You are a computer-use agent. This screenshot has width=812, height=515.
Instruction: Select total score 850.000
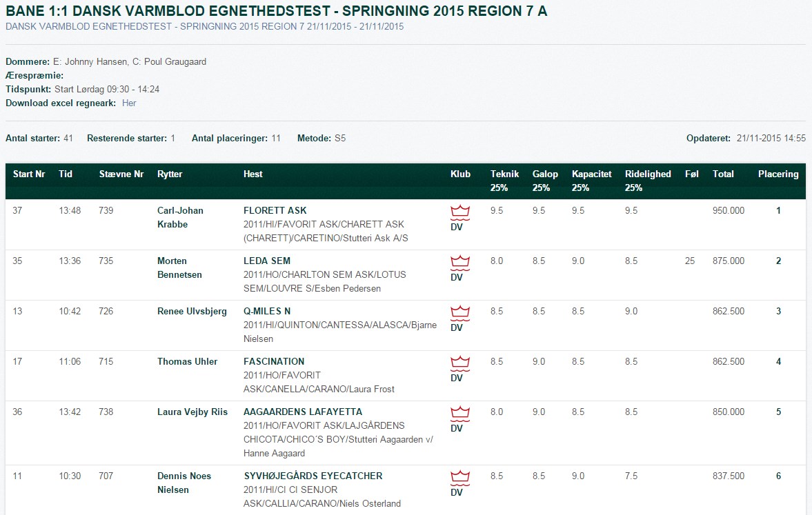[728, 412]
